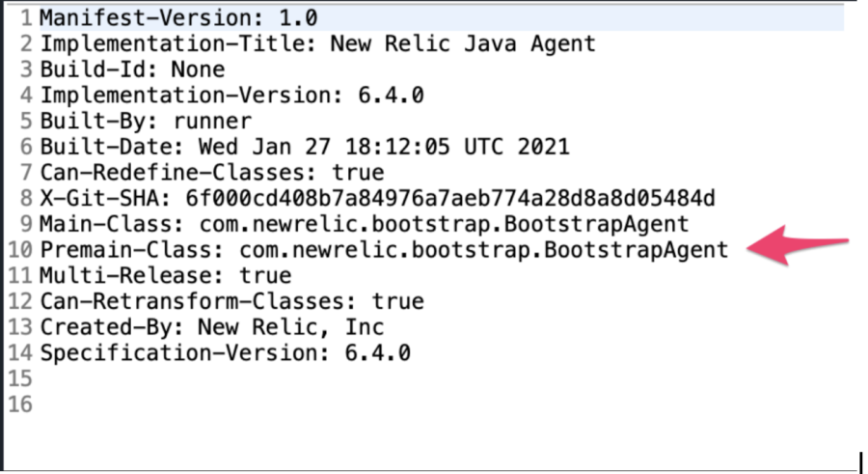Screen dimensions: 868x474
Task: Click the Created-By: New Relic, Inc line
Action: coord(211,328)
